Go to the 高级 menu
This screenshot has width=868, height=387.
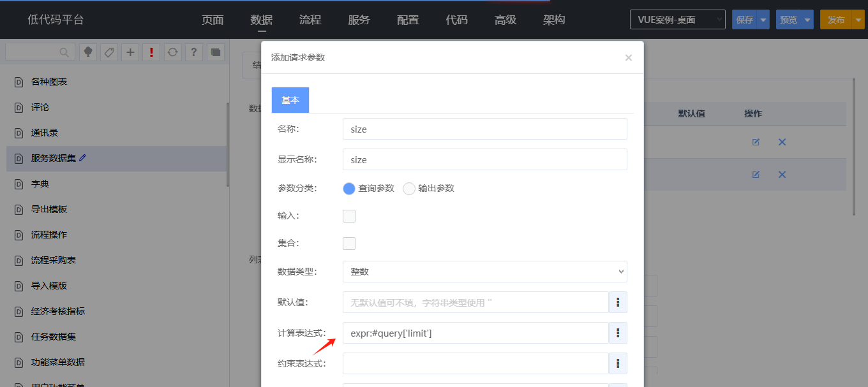505,20
